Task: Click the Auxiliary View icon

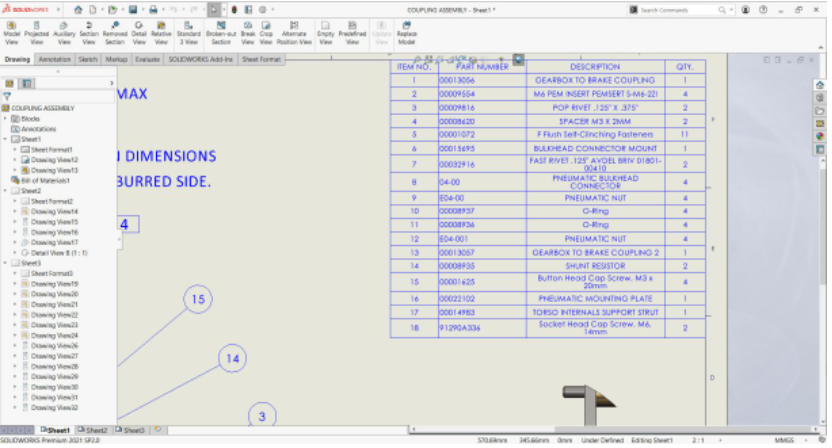Action: (x=64, y=33)
